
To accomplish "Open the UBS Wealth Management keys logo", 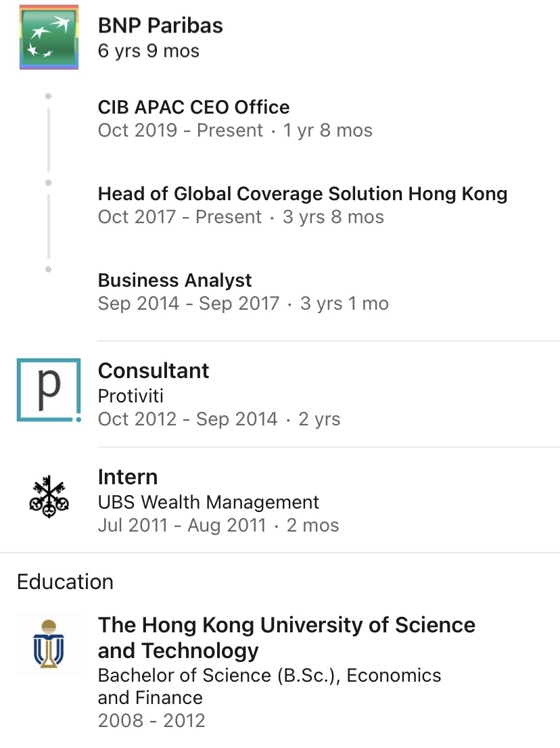I will [x=49, y=496].
